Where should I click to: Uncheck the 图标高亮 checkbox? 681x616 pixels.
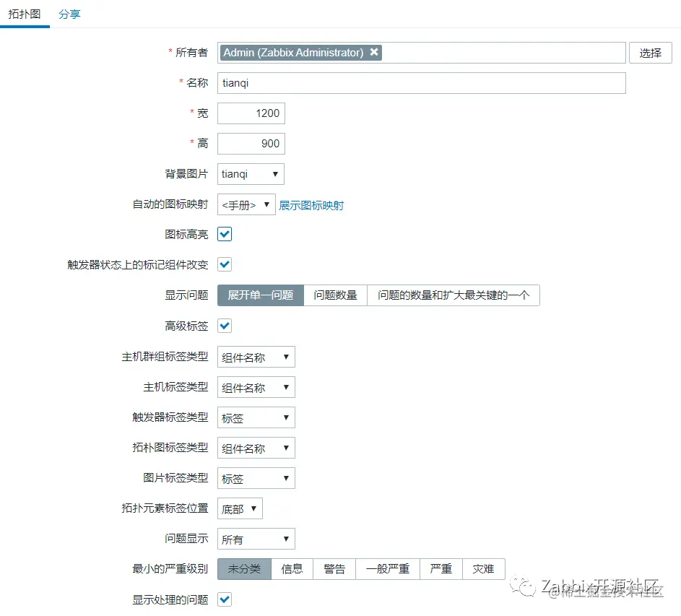point(224,234)
